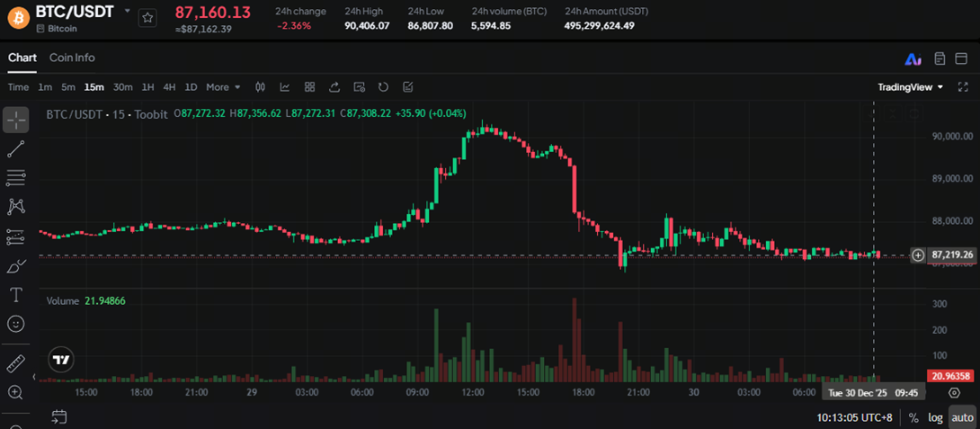Toggle auto scale mode
This screenshot has width=980, height=429.
962,417
